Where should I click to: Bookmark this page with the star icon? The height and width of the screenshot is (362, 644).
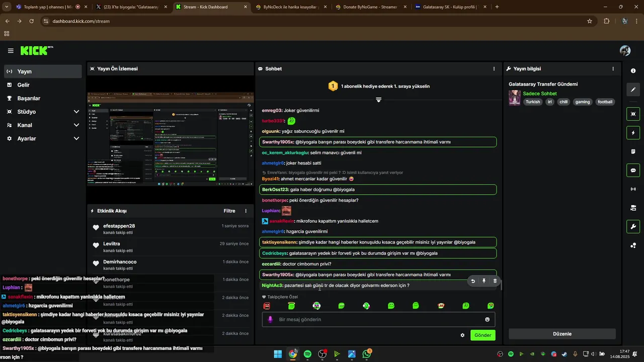[x=590, y=21]
